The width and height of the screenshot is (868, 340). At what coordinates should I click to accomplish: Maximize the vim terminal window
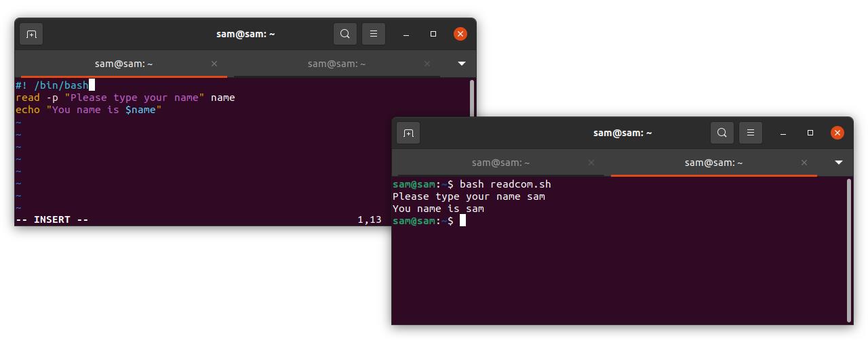[x=433, y=34]
